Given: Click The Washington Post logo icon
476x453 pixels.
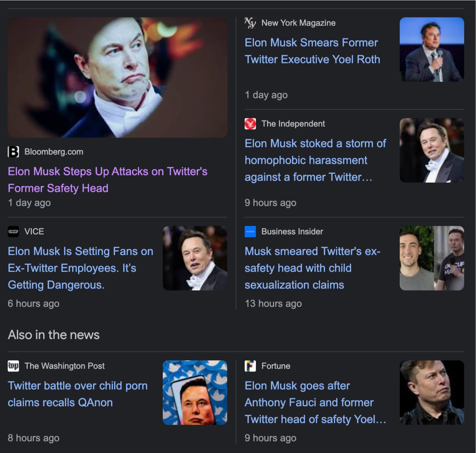Looking at the screenshot, I should (13, 366).
